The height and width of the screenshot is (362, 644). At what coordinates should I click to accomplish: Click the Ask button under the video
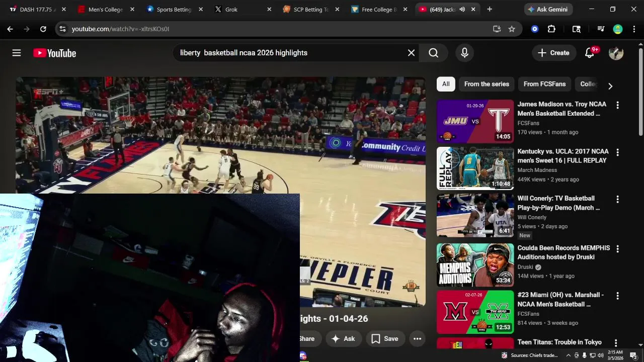click(x=343, y=339)
